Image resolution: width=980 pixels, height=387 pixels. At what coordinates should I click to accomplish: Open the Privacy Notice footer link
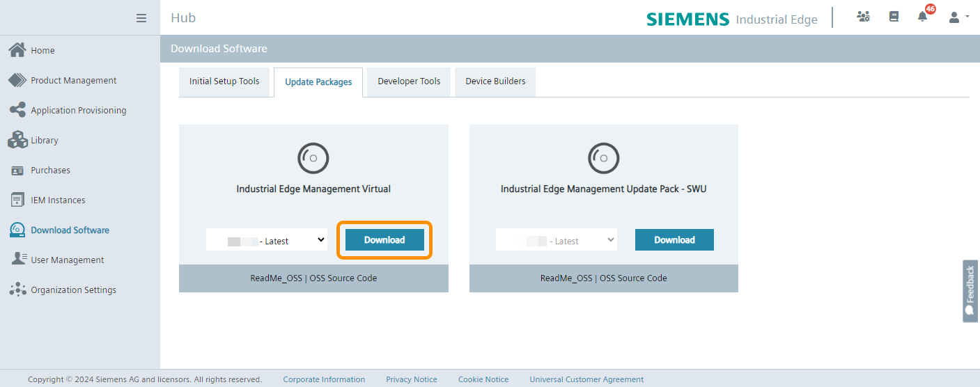click(x=412, y=379)
